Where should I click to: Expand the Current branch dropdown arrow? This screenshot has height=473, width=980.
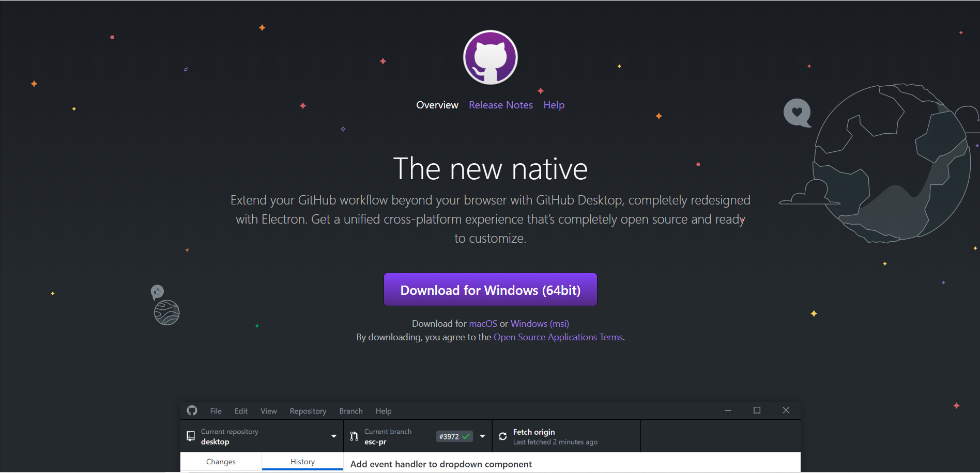(x=482, y=436)
